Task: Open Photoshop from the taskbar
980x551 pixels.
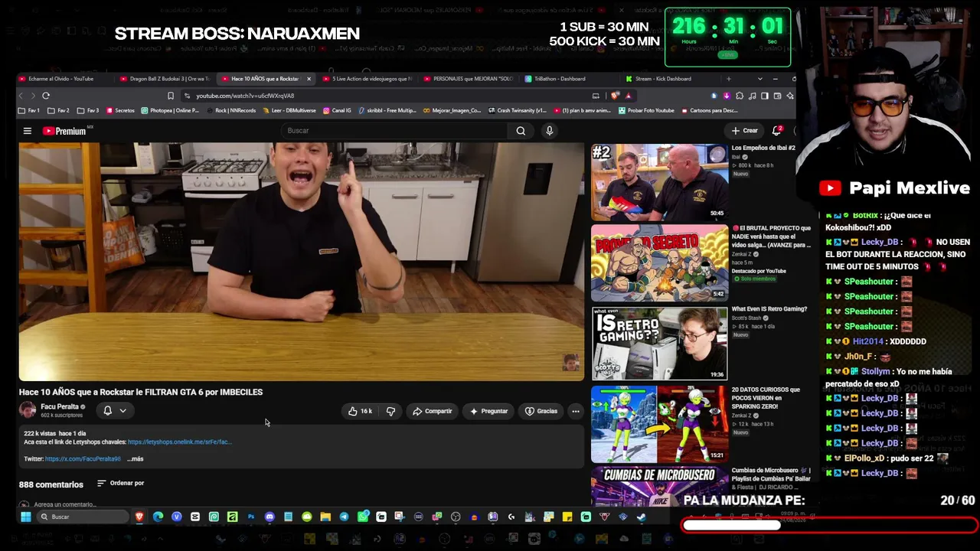Action: click(251, 517)
